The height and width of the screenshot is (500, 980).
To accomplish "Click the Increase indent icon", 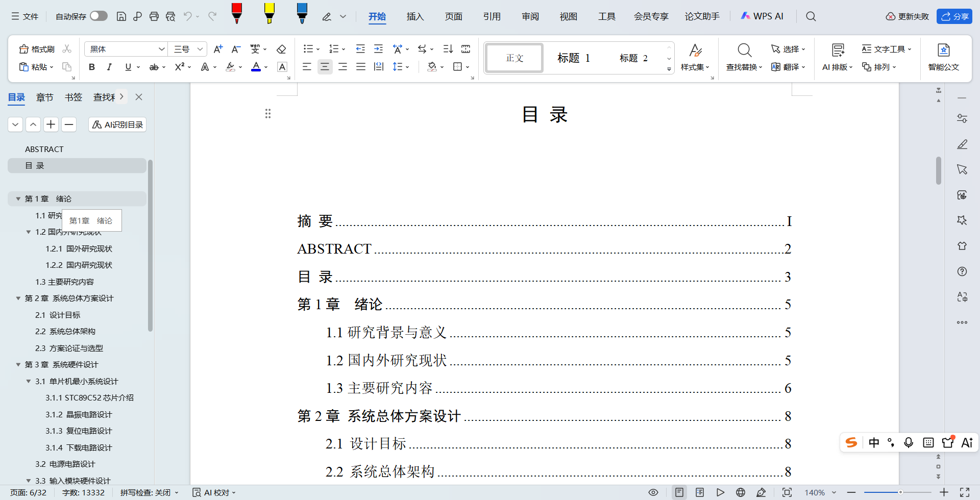I will click(x=378, y=49).
